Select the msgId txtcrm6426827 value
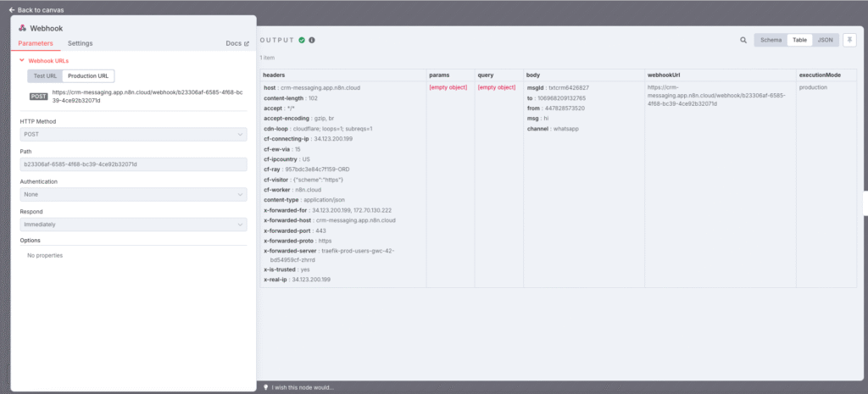The width and height of the screenshot is (868, 394). point(569,87)
